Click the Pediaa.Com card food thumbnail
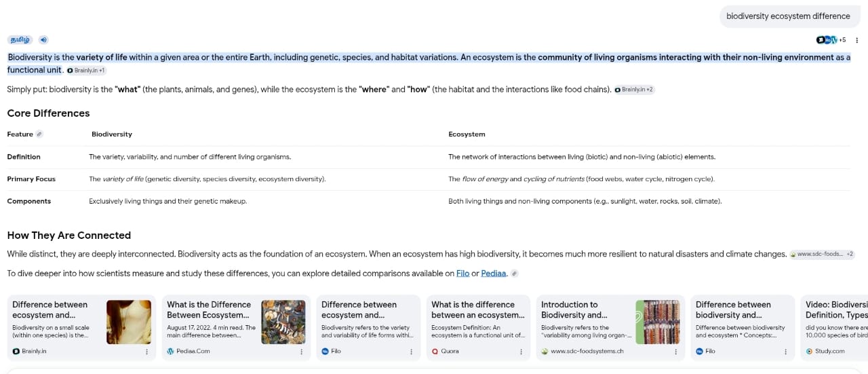Image resolution: width=868 pixels, height=374 pixels. coord(283,322)
